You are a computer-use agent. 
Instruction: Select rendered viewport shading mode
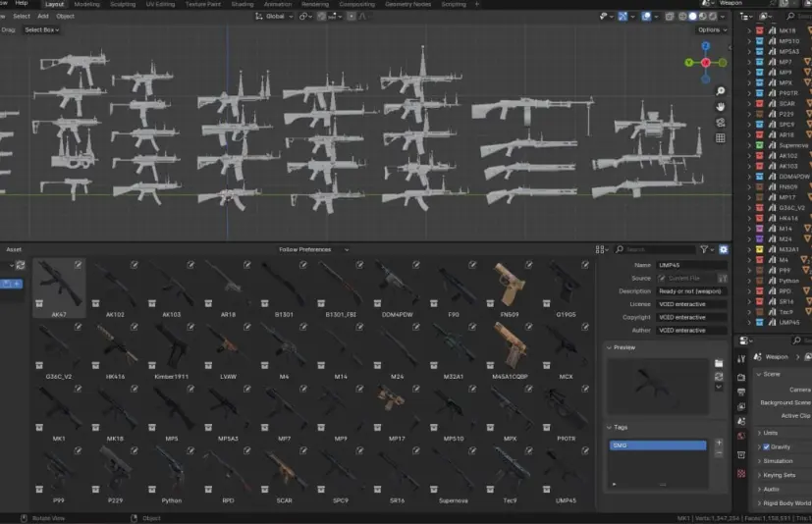712,17
